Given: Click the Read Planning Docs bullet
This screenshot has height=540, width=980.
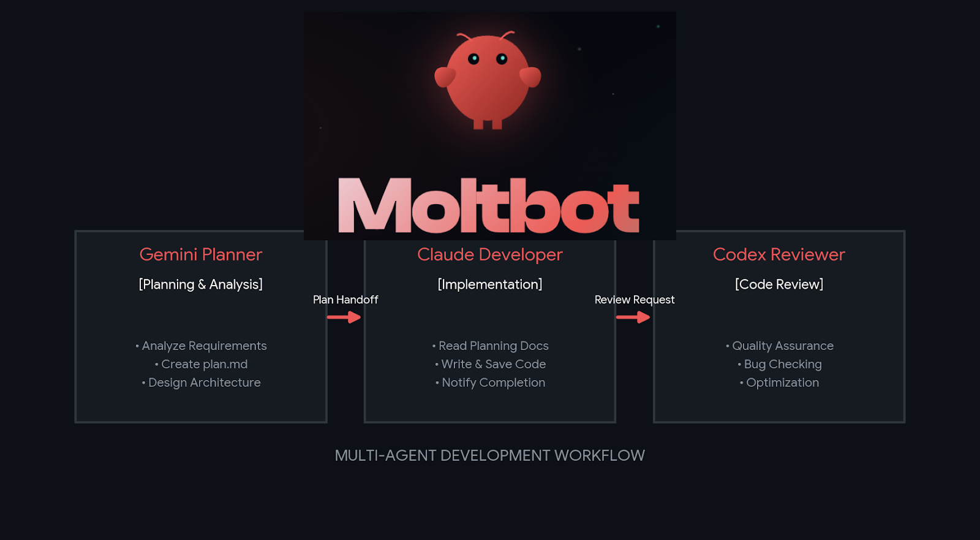Looking at the screenshot, I should click(490, 346).
